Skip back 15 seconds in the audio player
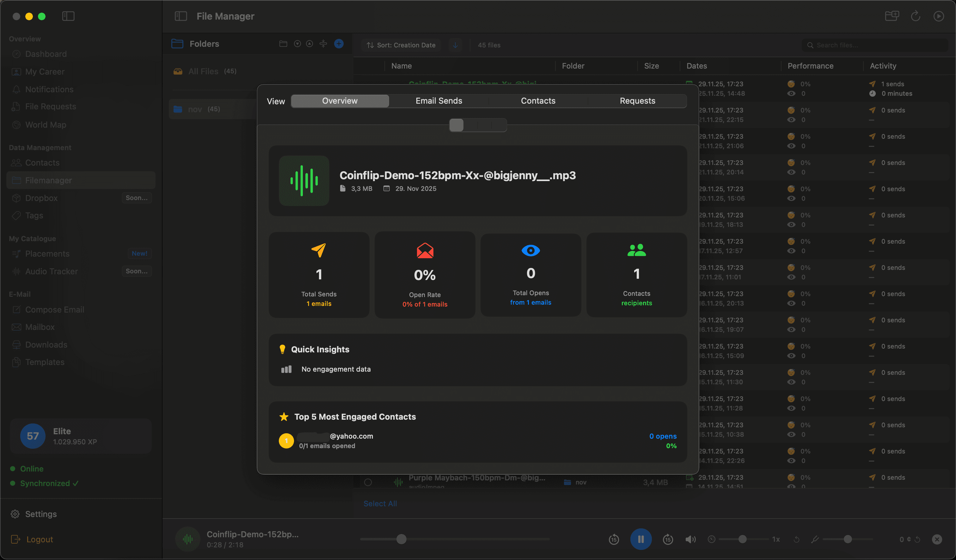This screenshot has width=956, height=560. click(x=614, y=539)
